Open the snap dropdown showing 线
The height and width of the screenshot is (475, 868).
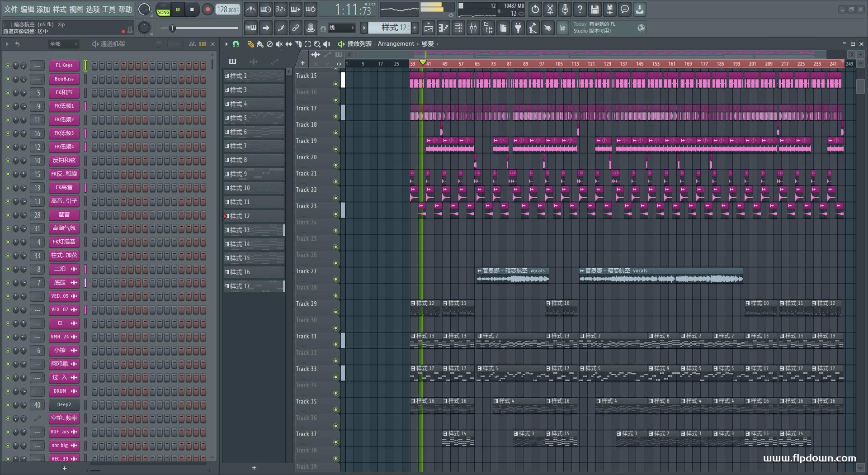click(x=341, y=28)
